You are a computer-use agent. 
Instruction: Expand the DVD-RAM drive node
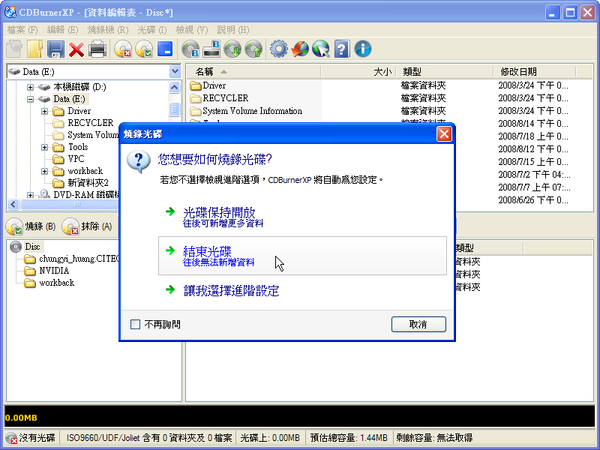(x=30, y=195)
